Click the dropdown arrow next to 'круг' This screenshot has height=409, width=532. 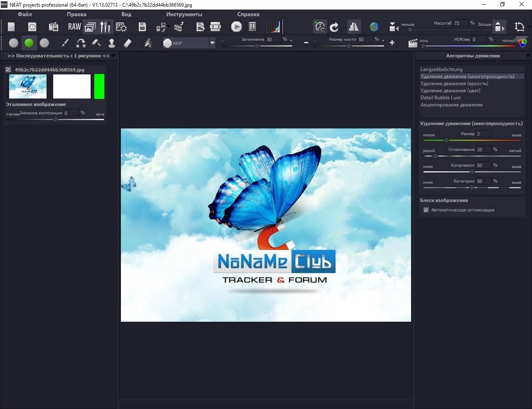212,43
